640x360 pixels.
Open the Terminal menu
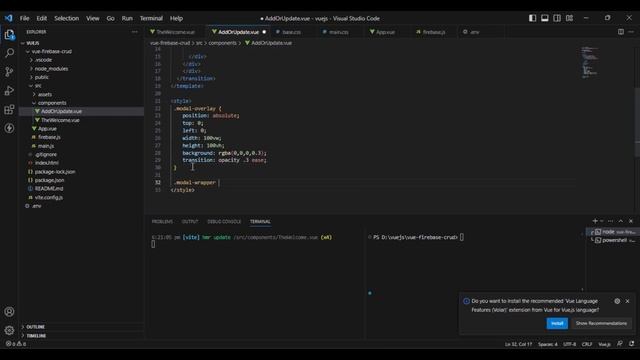click(x=151, y=18)
